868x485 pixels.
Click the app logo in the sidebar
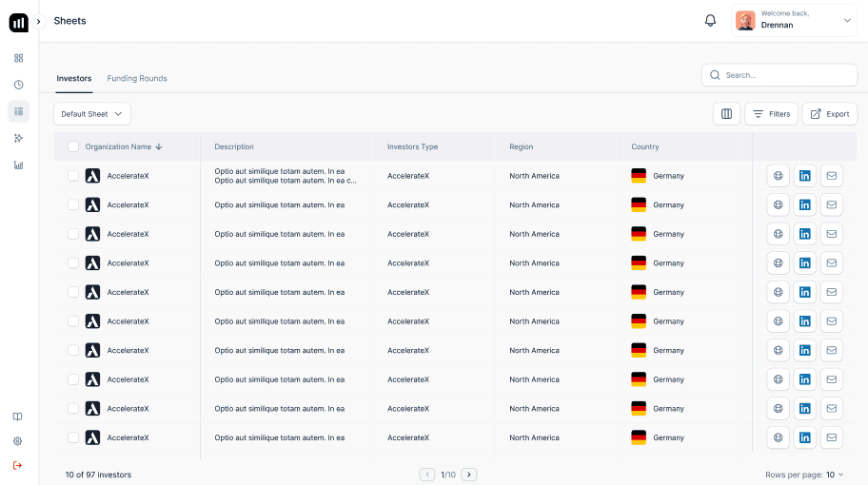click(x=18, y=23)
